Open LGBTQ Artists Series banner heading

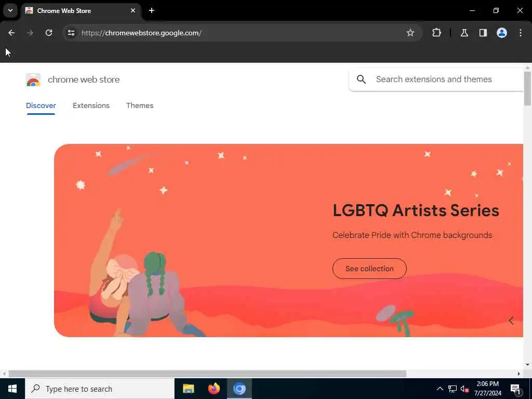(416, 210)
